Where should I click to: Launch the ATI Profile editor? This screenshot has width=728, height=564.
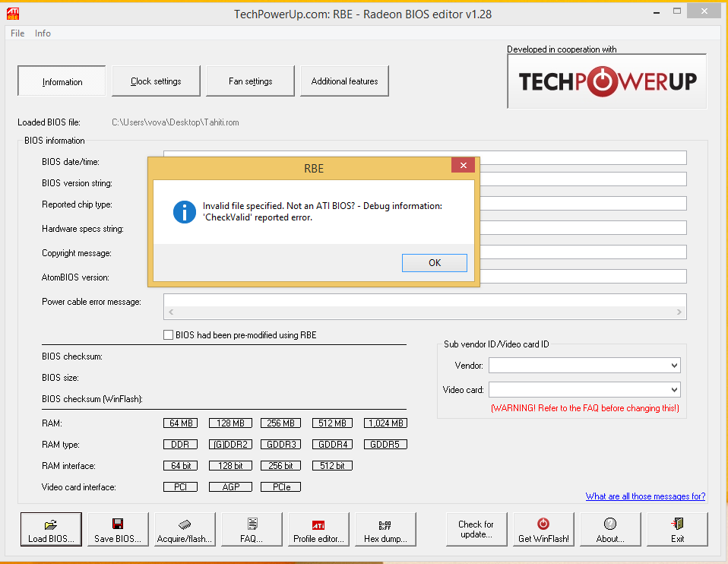tap(318, 529)
